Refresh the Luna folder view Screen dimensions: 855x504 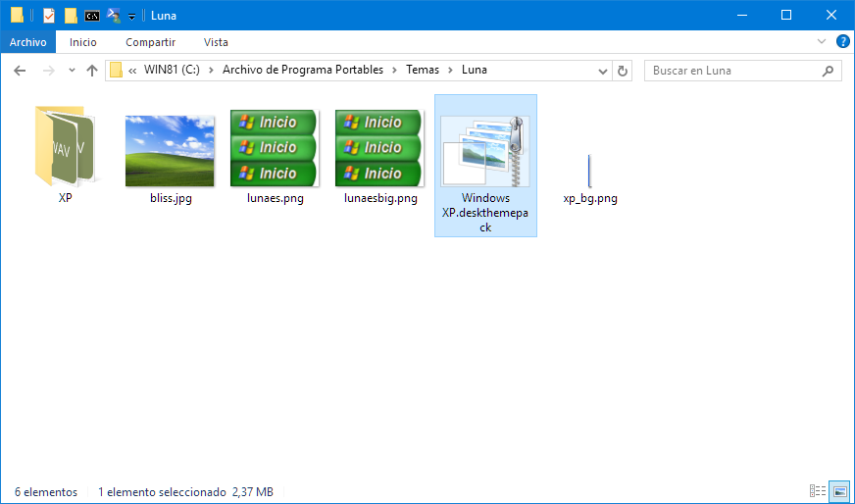[x=623, y=71]
